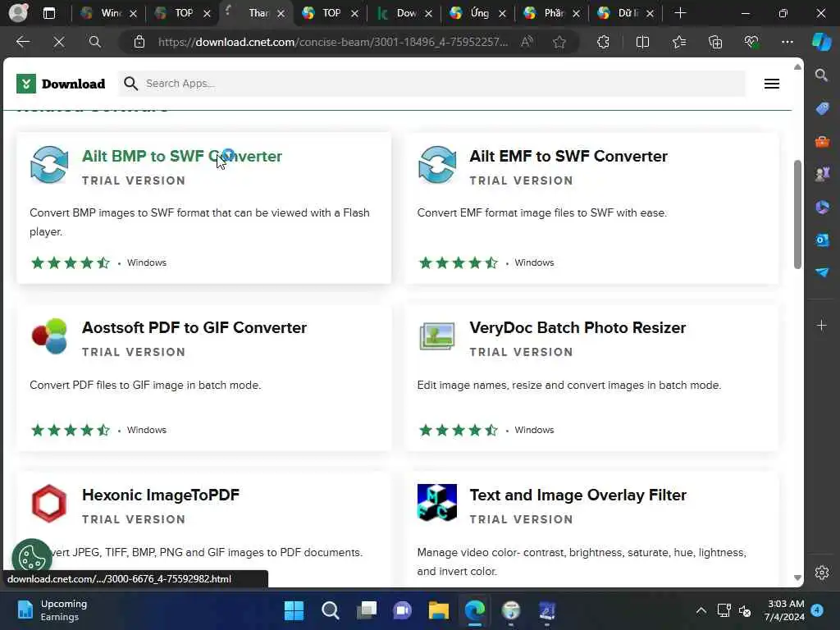Switch to the Dow tab
Screen dimensions: 840x630
click(404, 13)
